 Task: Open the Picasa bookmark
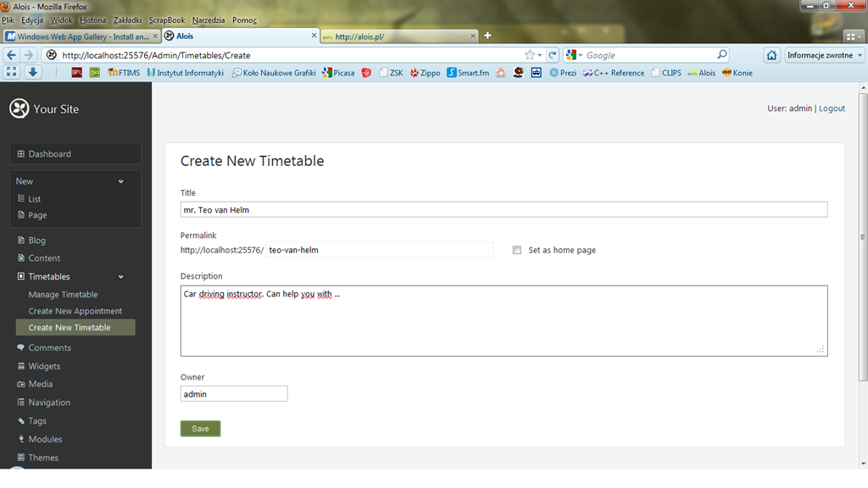click(x=338, y=73)
